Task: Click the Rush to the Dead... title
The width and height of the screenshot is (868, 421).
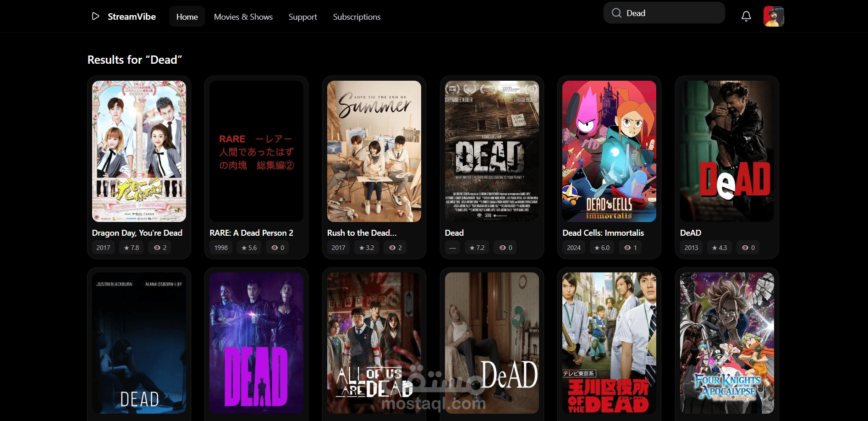Action: 362,233
